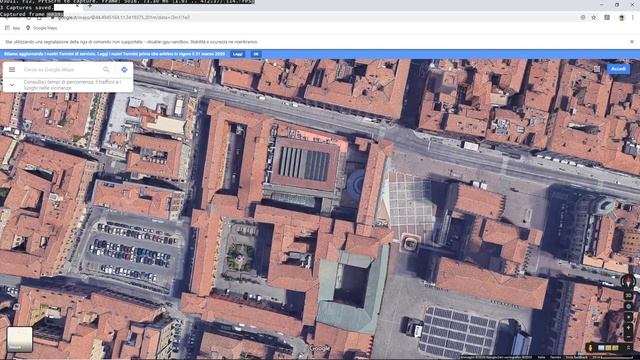Open the App bookmarks shortcut
Viewport: 640px width, 360px height.
(x=12, y=28)
